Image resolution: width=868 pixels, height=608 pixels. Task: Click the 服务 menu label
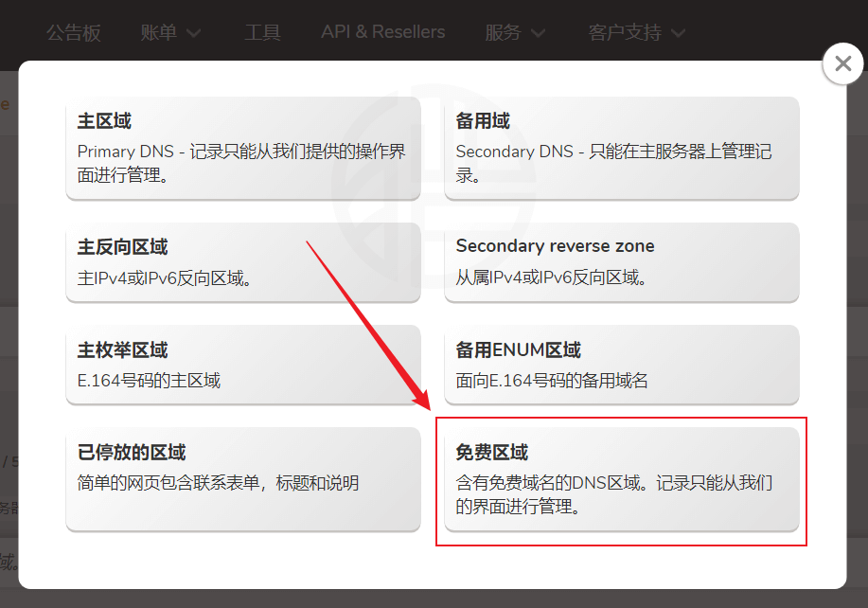[x=503, y=32]
